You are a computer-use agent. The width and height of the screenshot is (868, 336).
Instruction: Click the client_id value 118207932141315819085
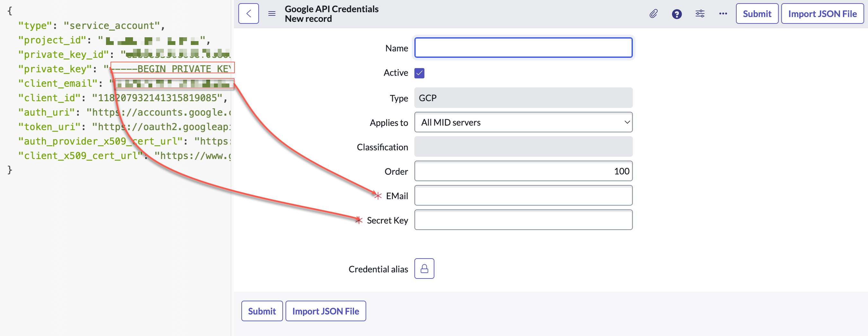(157, 98)
